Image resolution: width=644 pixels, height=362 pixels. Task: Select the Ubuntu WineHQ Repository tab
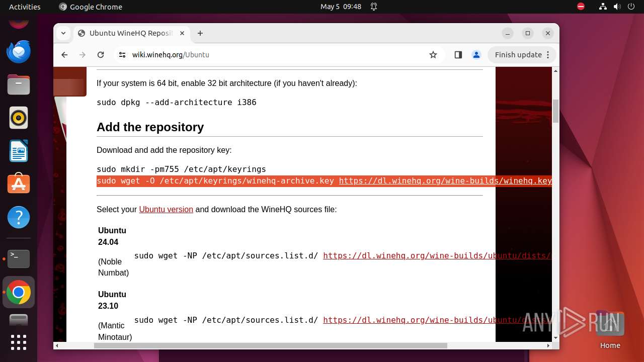coord(132,33)
